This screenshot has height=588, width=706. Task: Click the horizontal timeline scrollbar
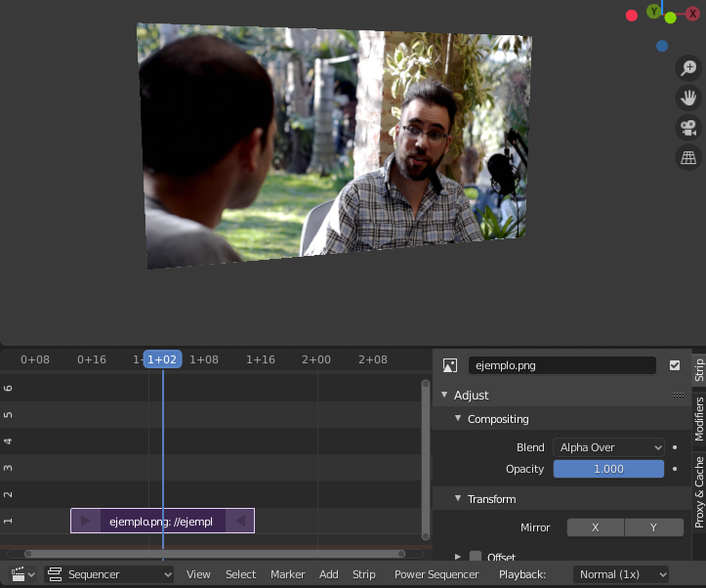pyautogui.click(x=215, y=554)
